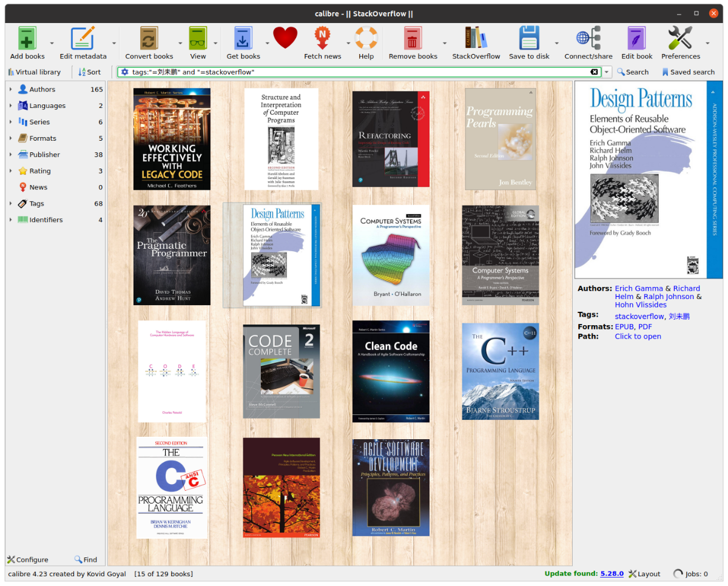Viewport: 728px width, 586px height.
Task: Open the Preferences tools icon
Action: [681, 38]
